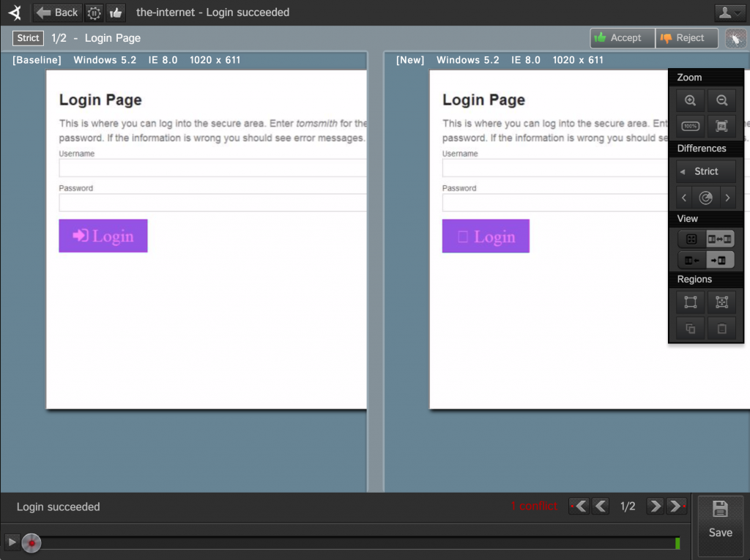Click the Fit to screen zoom icon
Image resolution: width=750 pixels, height=560 pixels.
coord(722,125)
